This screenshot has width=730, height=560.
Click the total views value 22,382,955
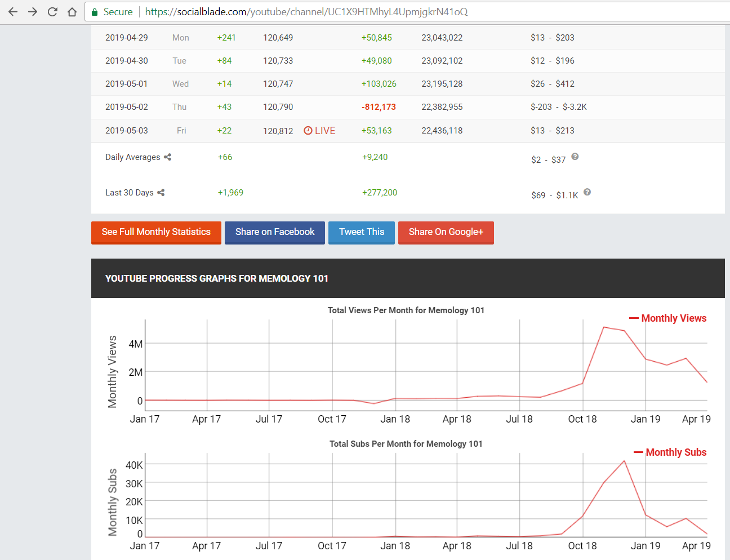[x=442, y=107]
